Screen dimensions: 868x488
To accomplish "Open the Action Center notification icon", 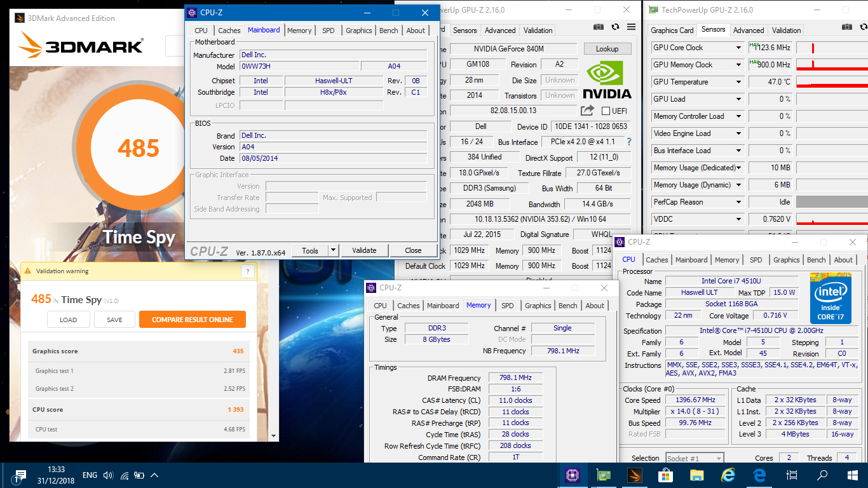I will [20, 475].
